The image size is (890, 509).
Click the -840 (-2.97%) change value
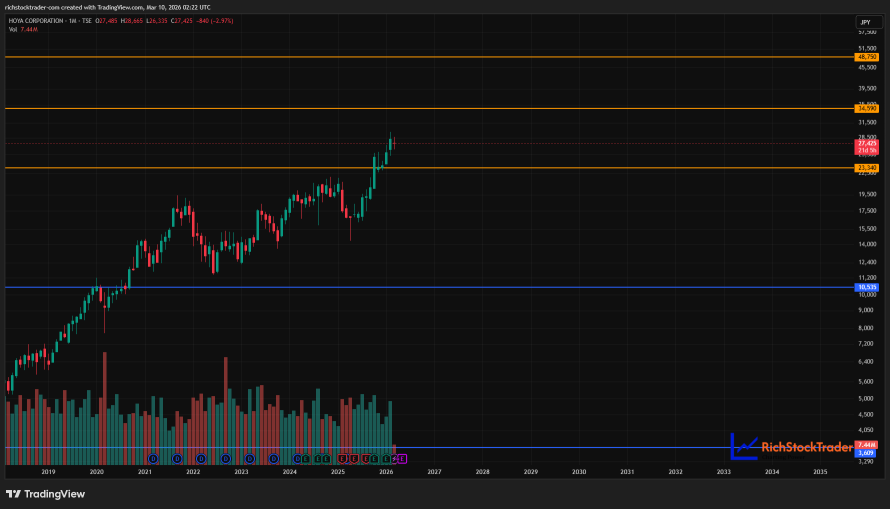click(215, 21)
